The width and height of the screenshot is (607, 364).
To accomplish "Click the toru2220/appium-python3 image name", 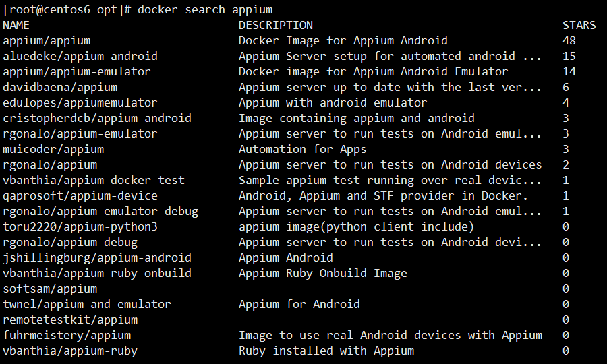I will (x=80, y=226).
